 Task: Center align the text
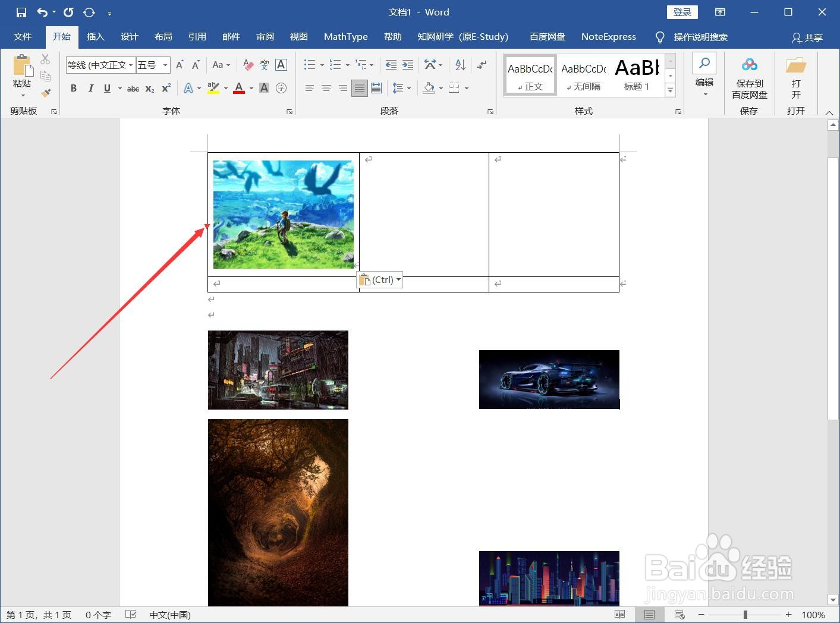[326, 88]
